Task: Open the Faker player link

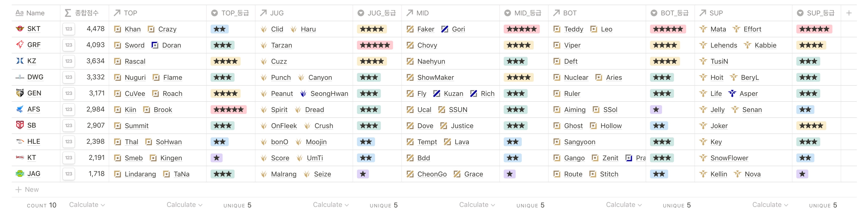Action: (x=425, y=29)
